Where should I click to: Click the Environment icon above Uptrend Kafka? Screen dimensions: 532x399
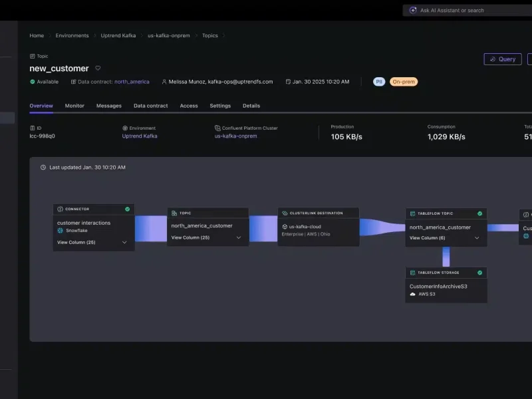(126, 128)
